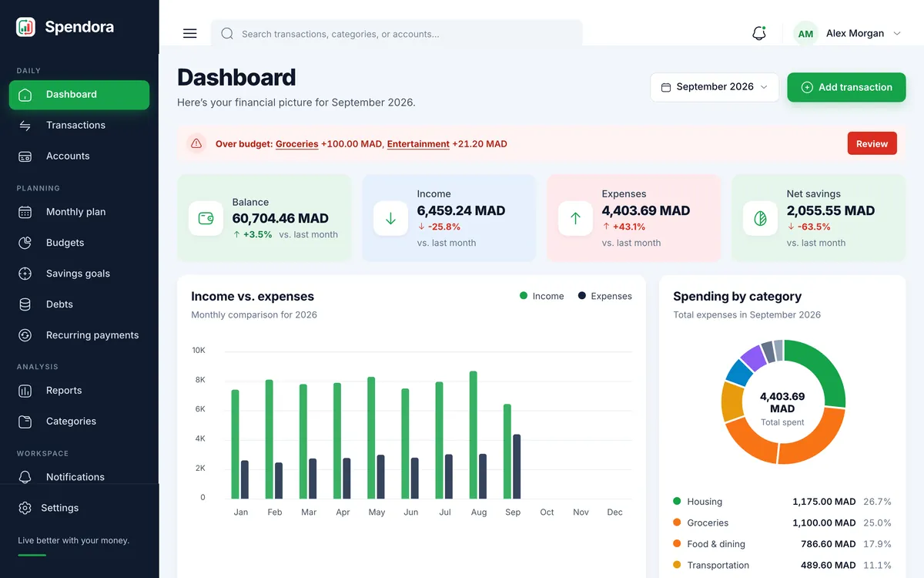Click the Settings gear icon

[25, 508]
